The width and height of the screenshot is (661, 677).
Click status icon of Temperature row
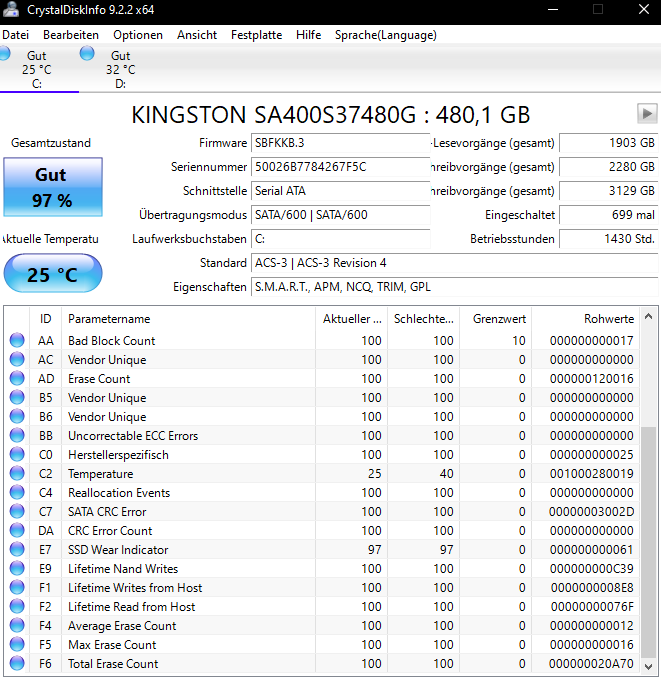pos(17,473)
